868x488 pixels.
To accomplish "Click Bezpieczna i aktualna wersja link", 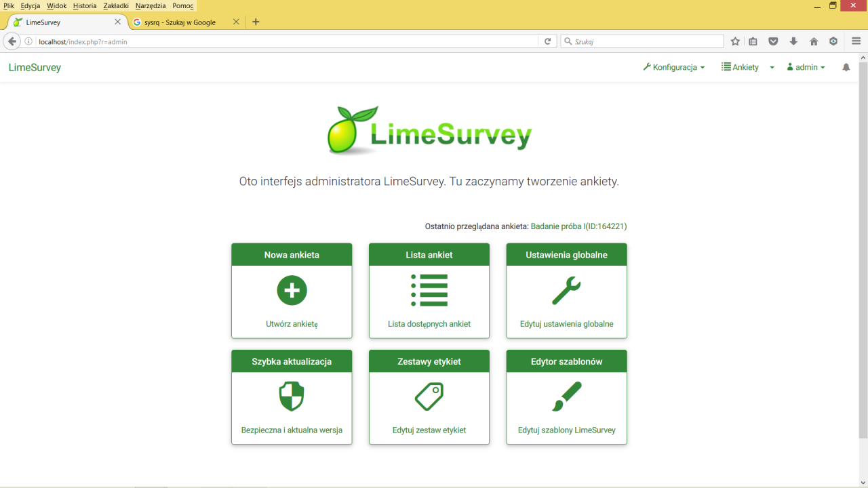I will 292,430.
